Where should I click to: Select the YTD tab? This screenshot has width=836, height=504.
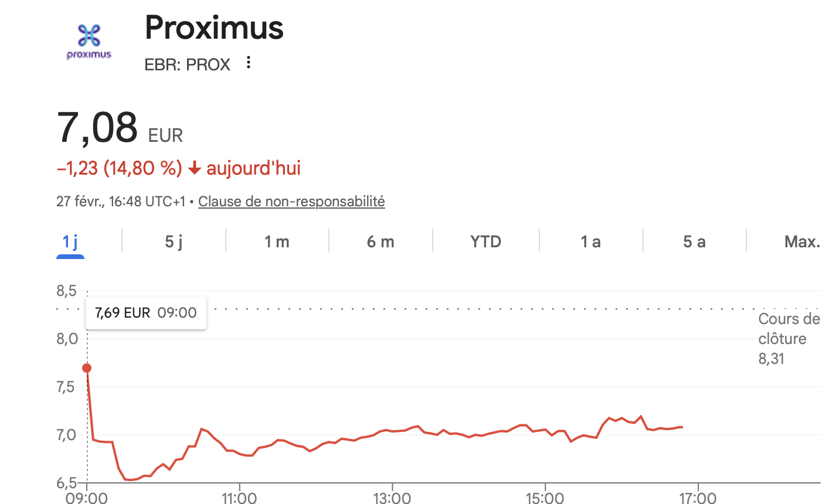485,241
